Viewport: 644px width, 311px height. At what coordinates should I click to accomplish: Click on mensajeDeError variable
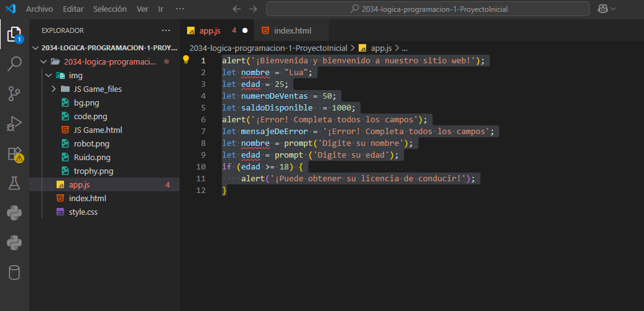pos(274,132)
